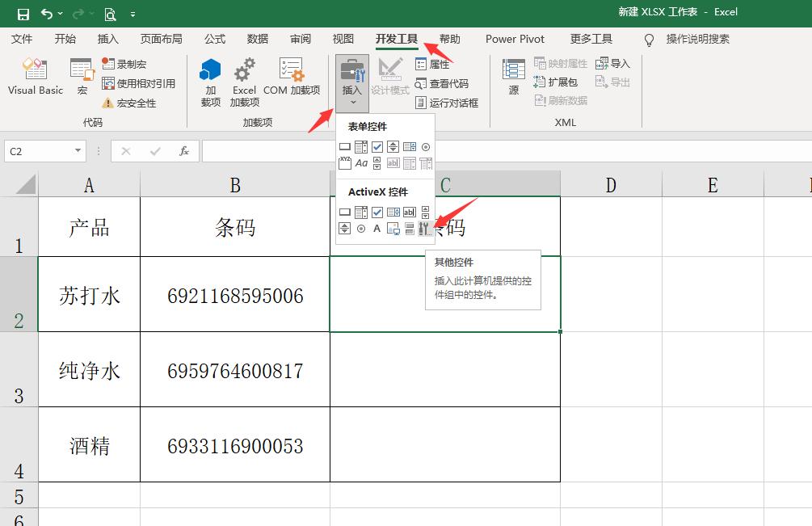The height and width of the screenshot is (526, 812).
Task: Click 其他控件 in ActiveX controls
Action: [x=424, y=229]
